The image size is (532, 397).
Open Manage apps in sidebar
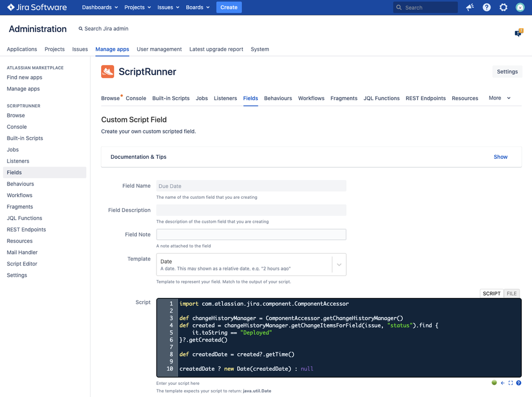tap(23, 88)
